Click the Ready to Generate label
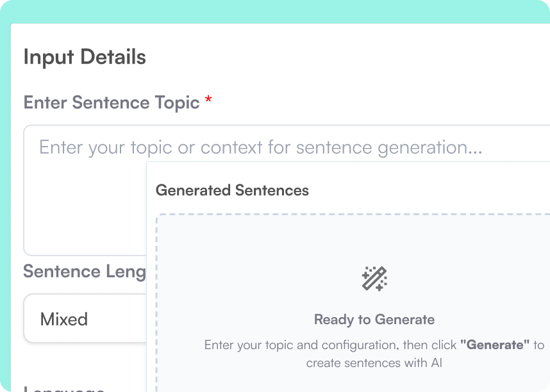 pos(374,319)
